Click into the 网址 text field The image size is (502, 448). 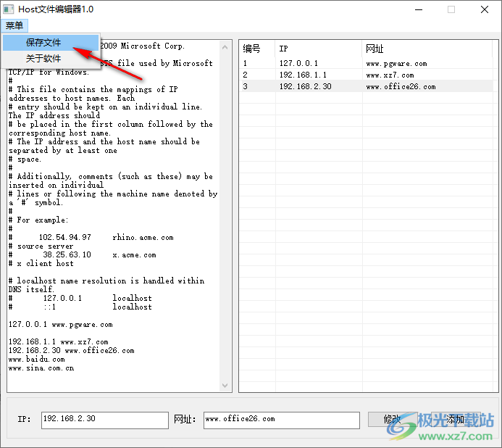click(280, 420)
